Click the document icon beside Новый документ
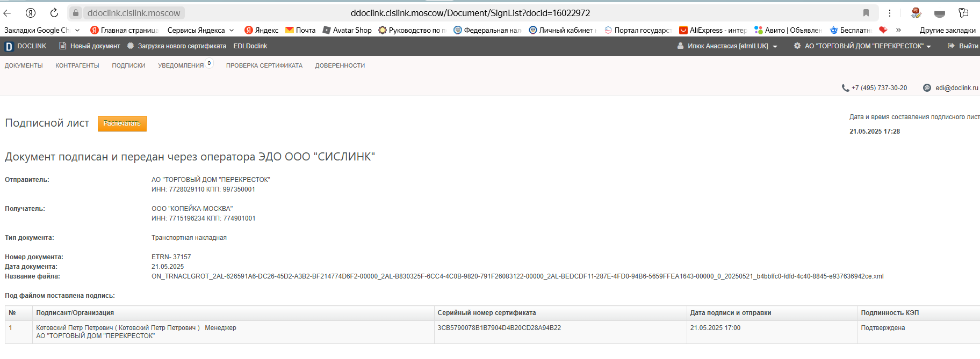 point(63,46)
